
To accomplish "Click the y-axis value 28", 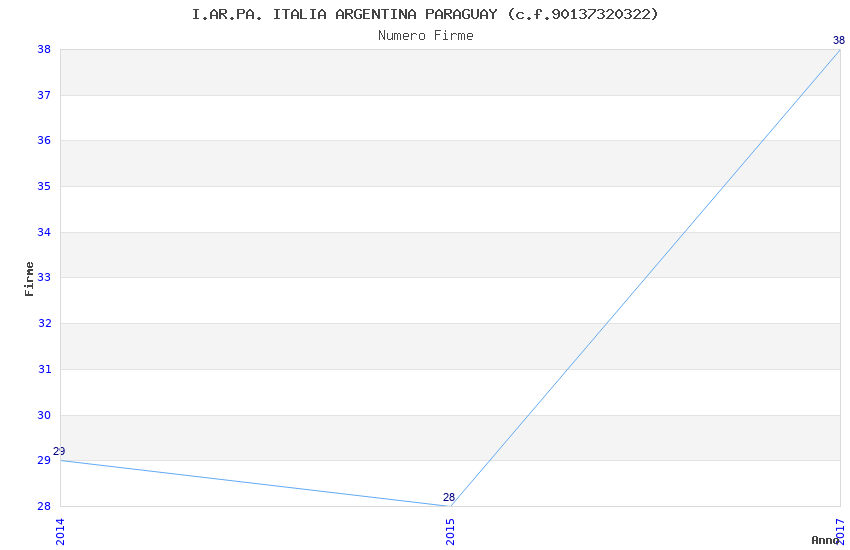I will click(44, 507).
